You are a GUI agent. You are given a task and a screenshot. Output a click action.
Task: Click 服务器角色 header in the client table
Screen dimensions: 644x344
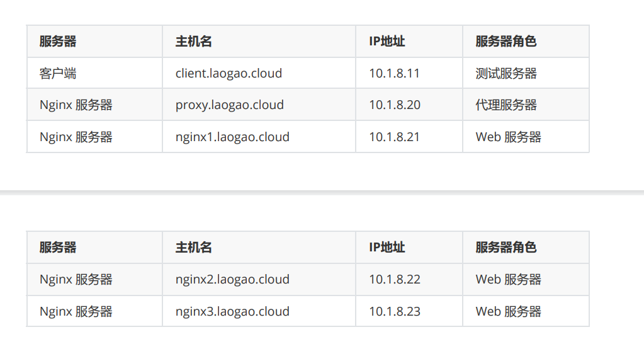coord(506,41)
